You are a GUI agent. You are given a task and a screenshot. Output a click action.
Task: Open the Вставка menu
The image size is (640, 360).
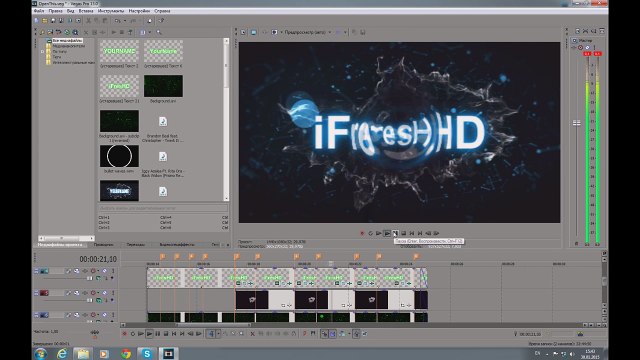pyautogui.click(x=86, y=11)
